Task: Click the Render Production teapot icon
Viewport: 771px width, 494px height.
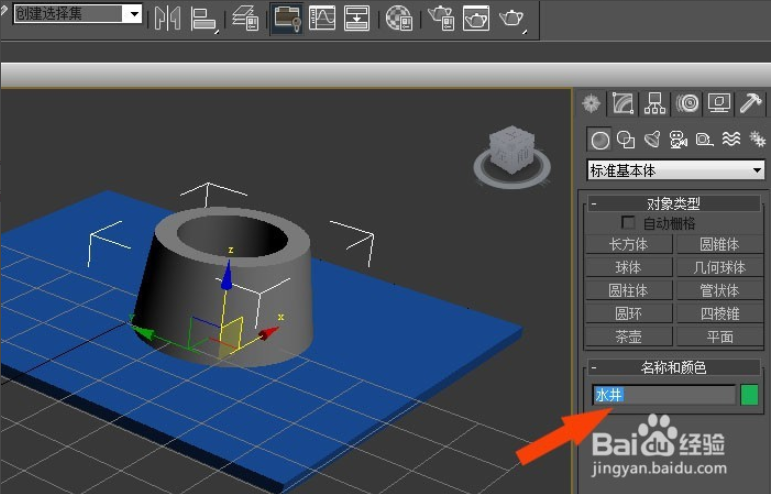Action: click(x=512, y=19)
